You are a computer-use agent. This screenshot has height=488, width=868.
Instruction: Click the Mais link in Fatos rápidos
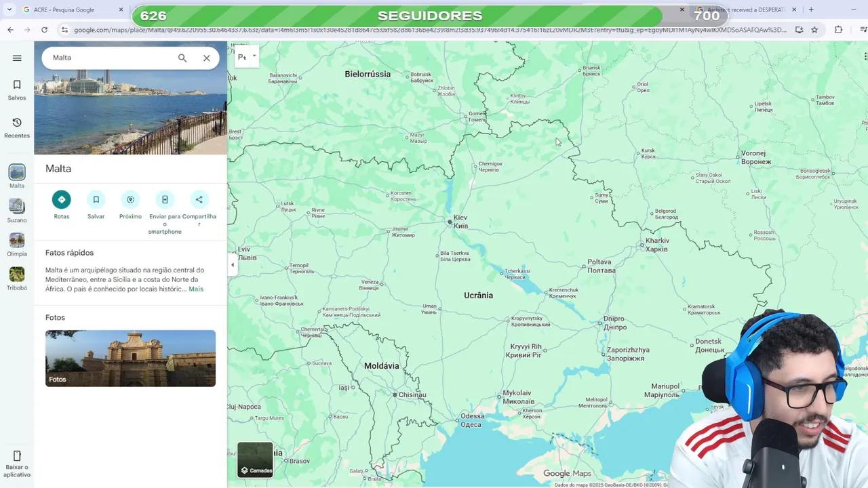[196, 289]
